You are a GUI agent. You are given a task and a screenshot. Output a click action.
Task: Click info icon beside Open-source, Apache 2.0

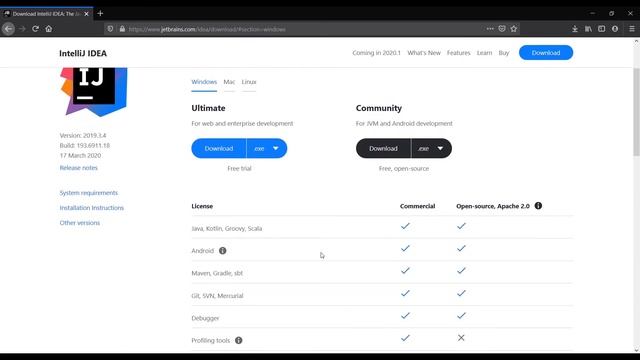[538, 206]
